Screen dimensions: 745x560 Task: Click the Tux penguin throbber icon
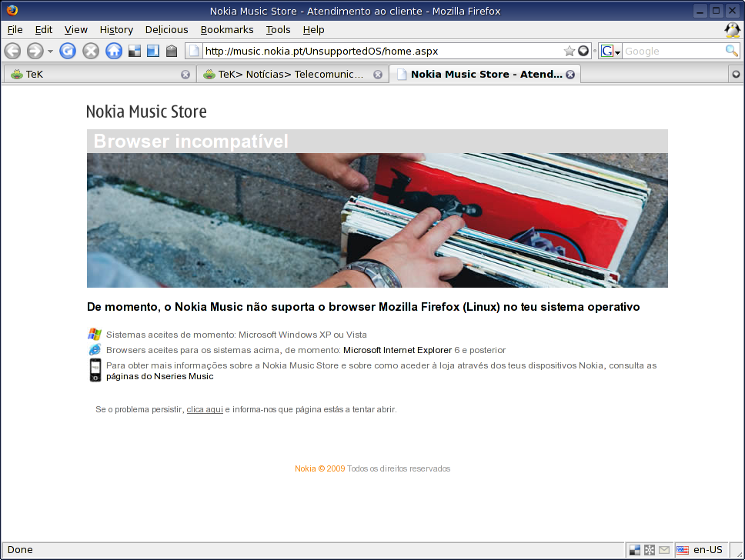(x=732, y=30)
